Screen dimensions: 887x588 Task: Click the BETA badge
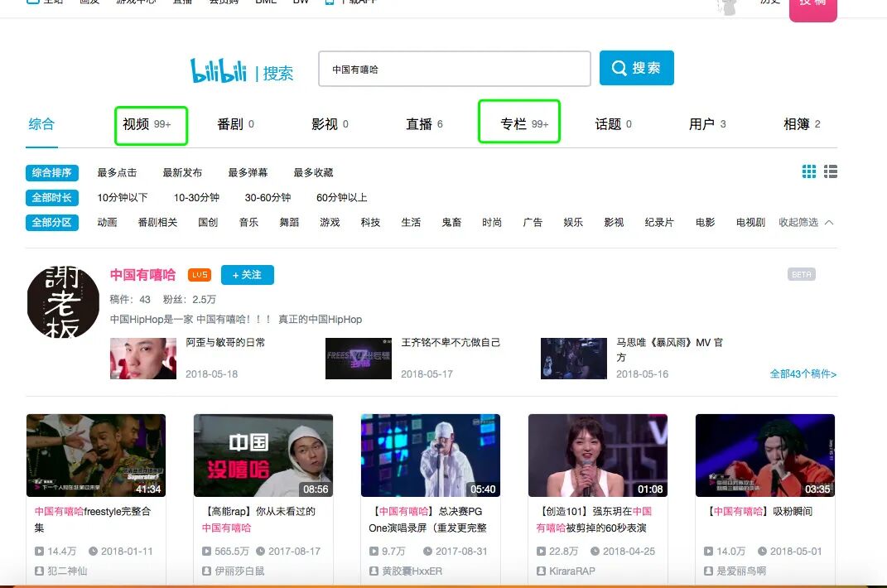(801, 274)
